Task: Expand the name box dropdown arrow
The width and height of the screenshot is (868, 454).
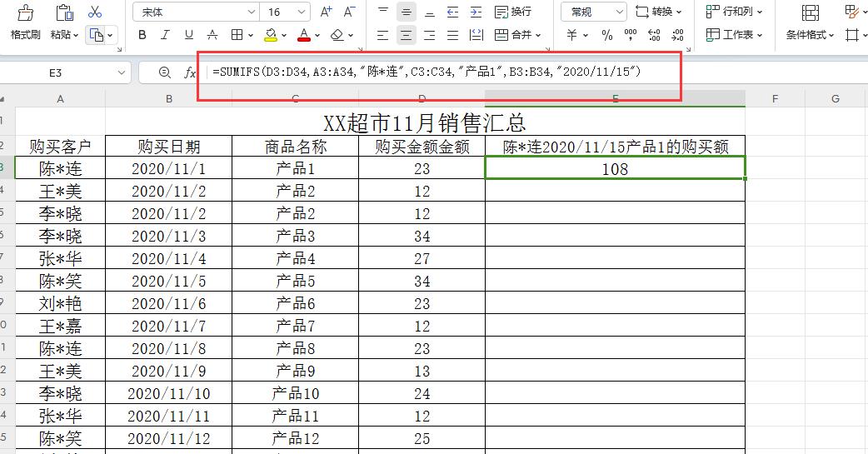Action: tap(122, 72)
